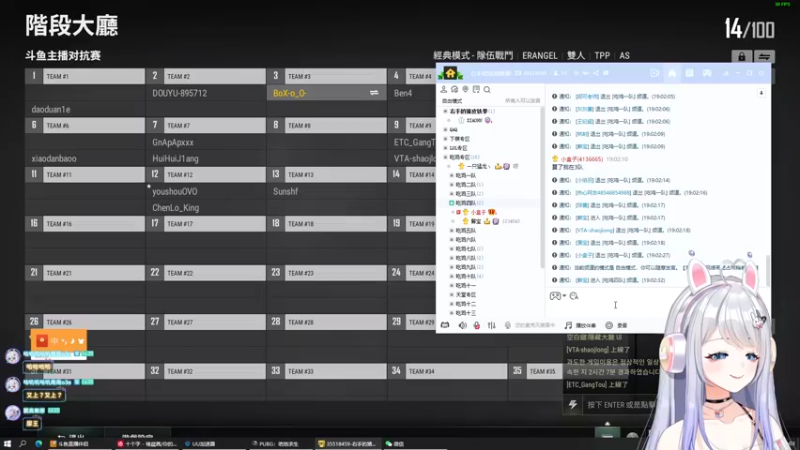Viewport: 800px width, 450px height.
Task: Collapse the 吃鸡四队 channel node
Action: pos(452,203)
